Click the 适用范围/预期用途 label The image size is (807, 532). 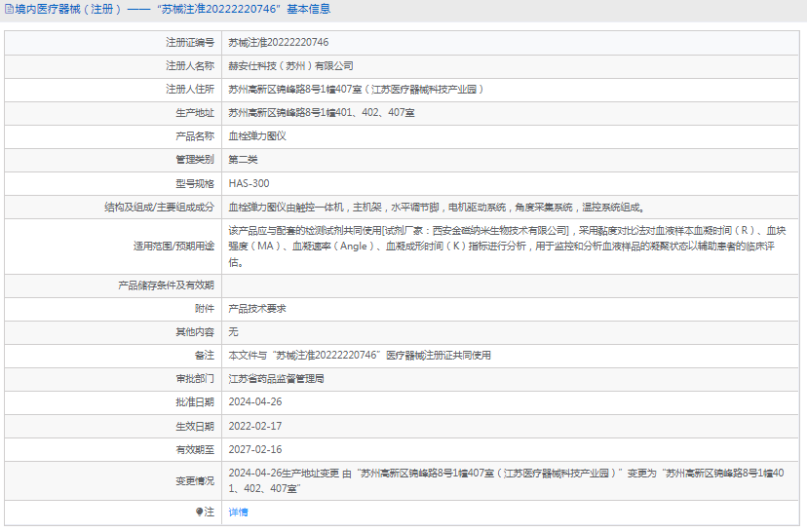pos(173,247)
